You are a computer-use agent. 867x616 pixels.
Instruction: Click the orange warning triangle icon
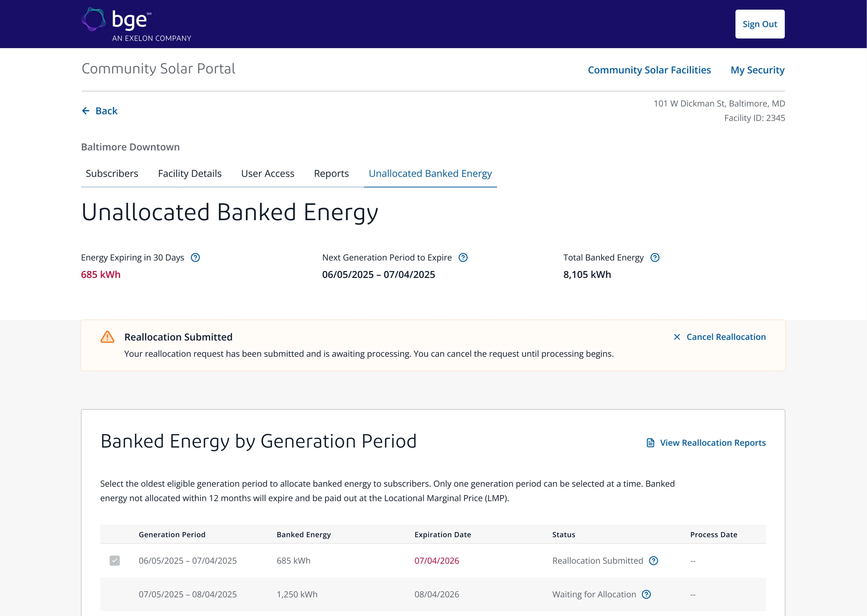[107, 337]
